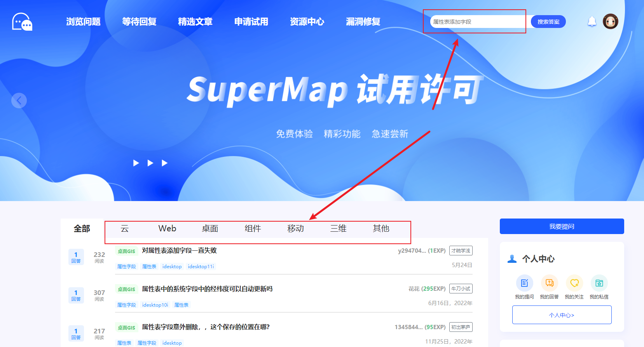Click idesktop10i tag on second question
Image resolution: width=644 pixels, height=347 pixels.
[155, 305]
